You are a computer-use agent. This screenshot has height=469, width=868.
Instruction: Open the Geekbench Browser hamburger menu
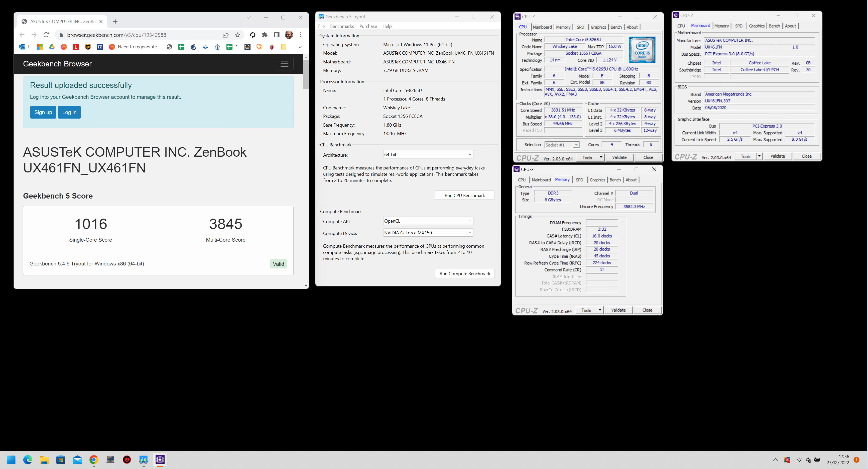tap(284, 64)
